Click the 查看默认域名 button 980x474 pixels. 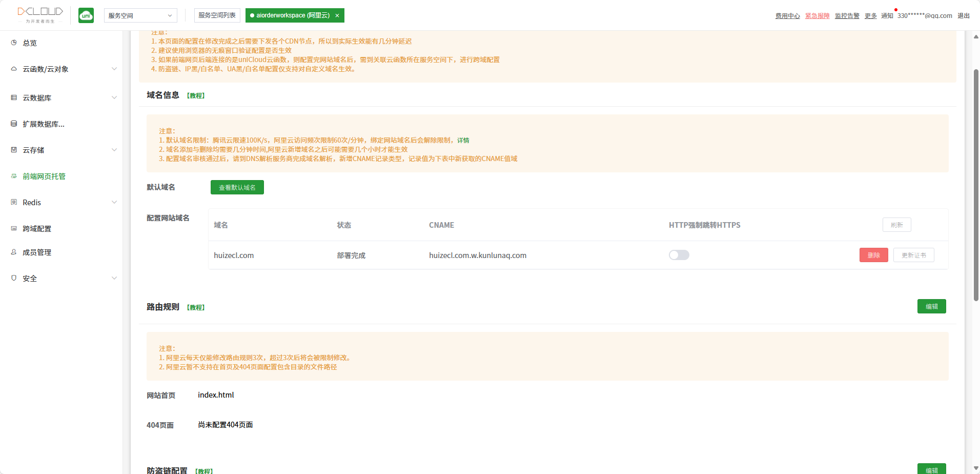tap(237, 187)
